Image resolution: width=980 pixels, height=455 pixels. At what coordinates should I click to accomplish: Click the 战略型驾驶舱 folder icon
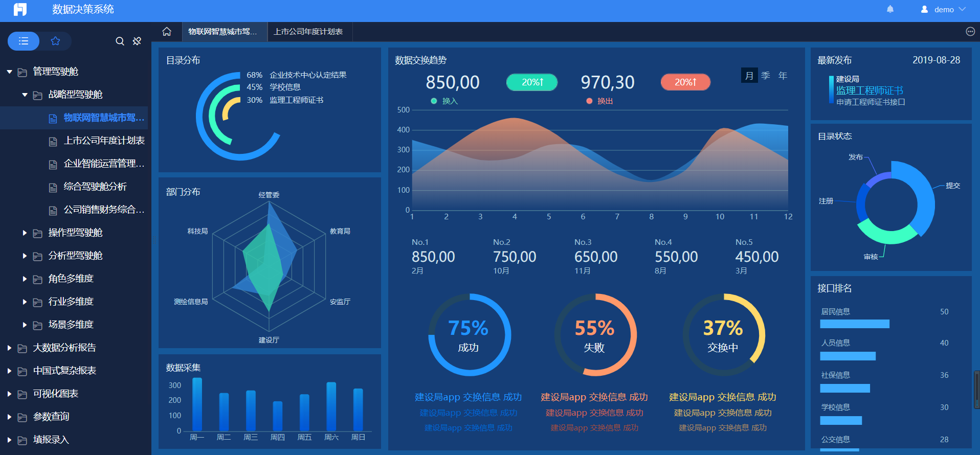coord(38,95)
